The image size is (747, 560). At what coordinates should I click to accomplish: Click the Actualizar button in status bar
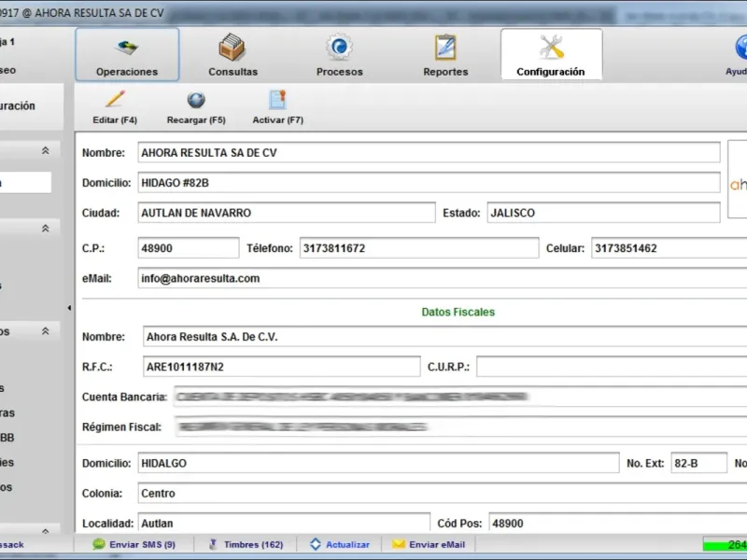tap(340, 544)
